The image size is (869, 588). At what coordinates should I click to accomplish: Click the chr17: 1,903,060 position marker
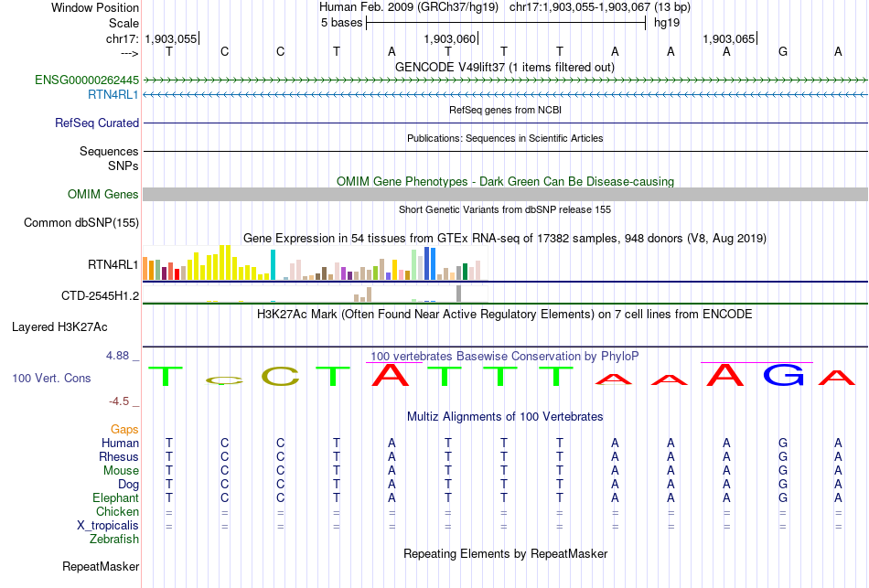451,38
